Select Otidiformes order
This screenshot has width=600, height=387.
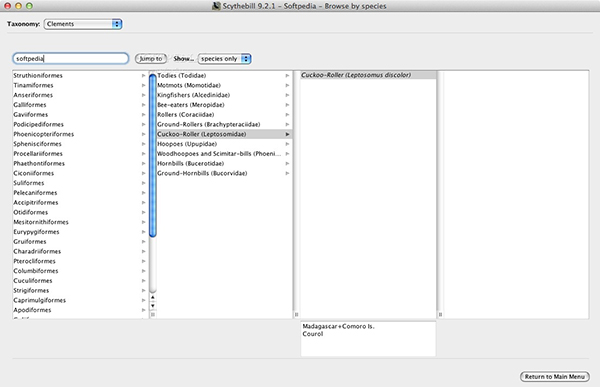coord(80,212)
